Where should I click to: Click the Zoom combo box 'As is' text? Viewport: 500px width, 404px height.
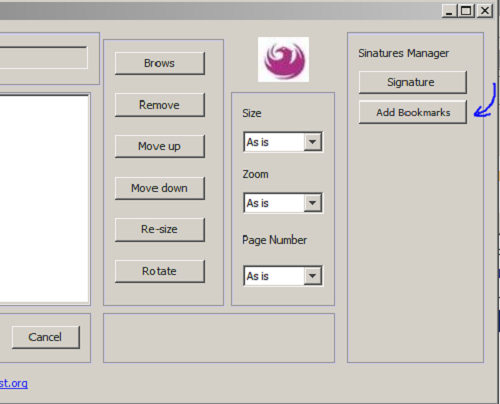tap(257, 203)
